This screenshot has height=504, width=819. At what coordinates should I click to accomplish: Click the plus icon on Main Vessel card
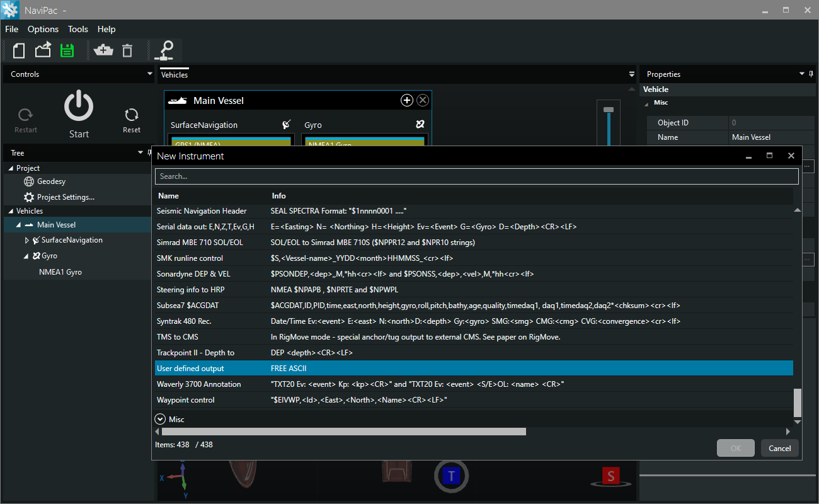pyautogui.click(x=407, y=100)
